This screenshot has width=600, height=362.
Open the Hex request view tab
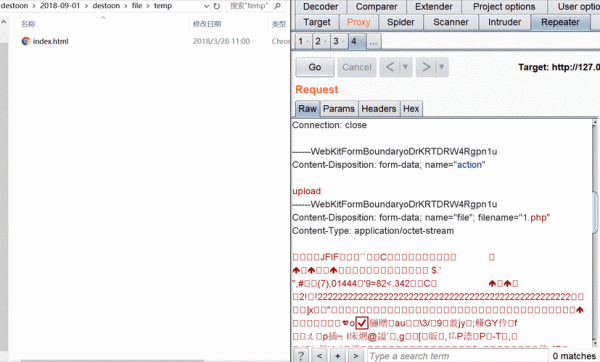pos(411,109)
